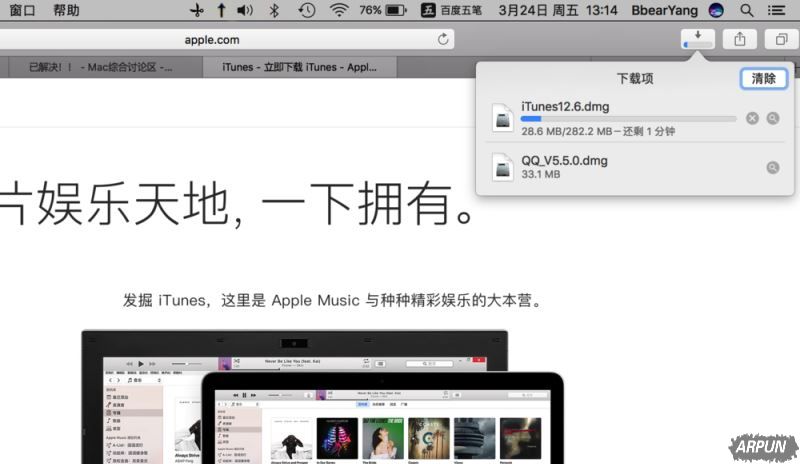Open Notification Center list icon
The image size is (800, 464).
click(777, 10)
